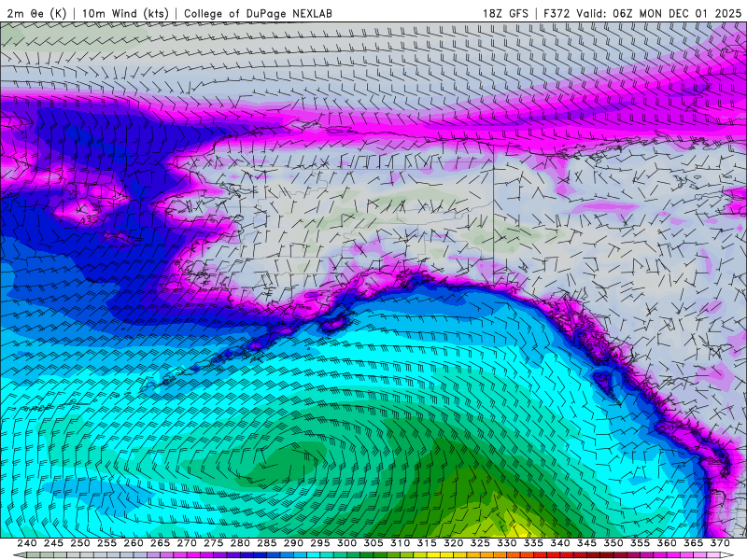747x560 pixels.
Task: Click the 330 value on the color scale
Action: tap(507, 543)
